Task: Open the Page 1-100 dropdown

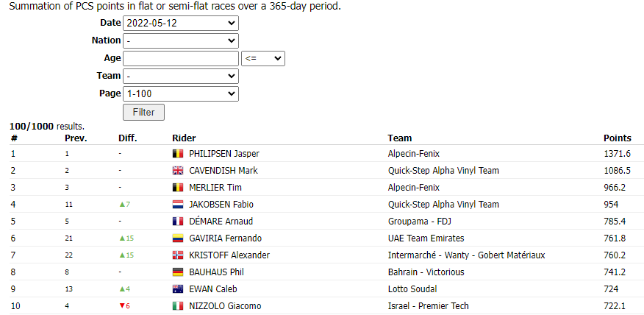Action: coord(181,93)
